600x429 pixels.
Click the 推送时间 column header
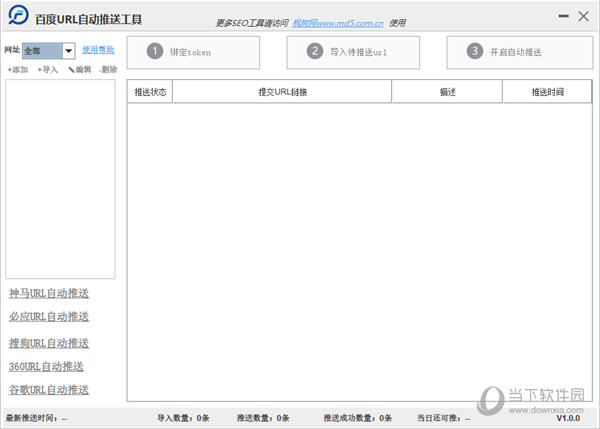coord(547,92)
